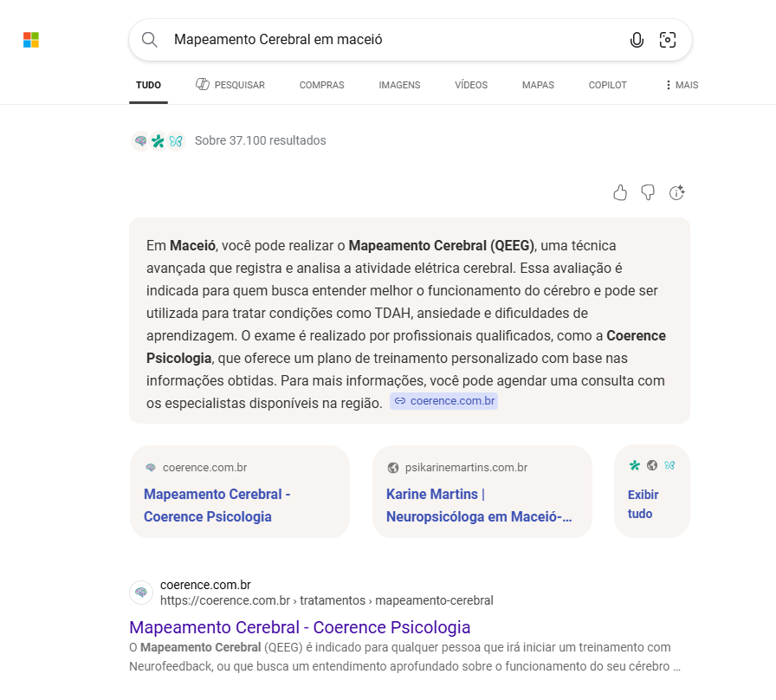This screenshot has width=776, height=700.
Task: Click the magnifier search icon
Action: pos(150,40)
